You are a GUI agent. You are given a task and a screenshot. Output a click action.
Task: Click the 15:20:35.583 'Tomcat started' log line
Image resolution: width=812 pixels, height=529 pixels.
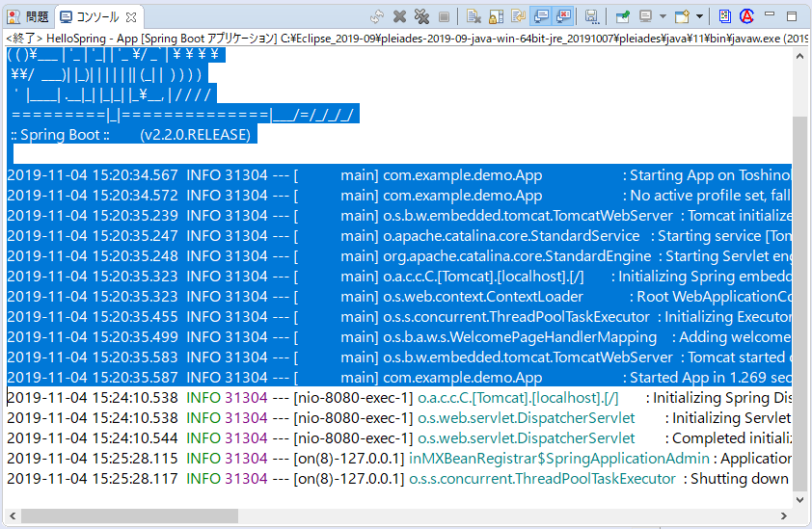399,357
